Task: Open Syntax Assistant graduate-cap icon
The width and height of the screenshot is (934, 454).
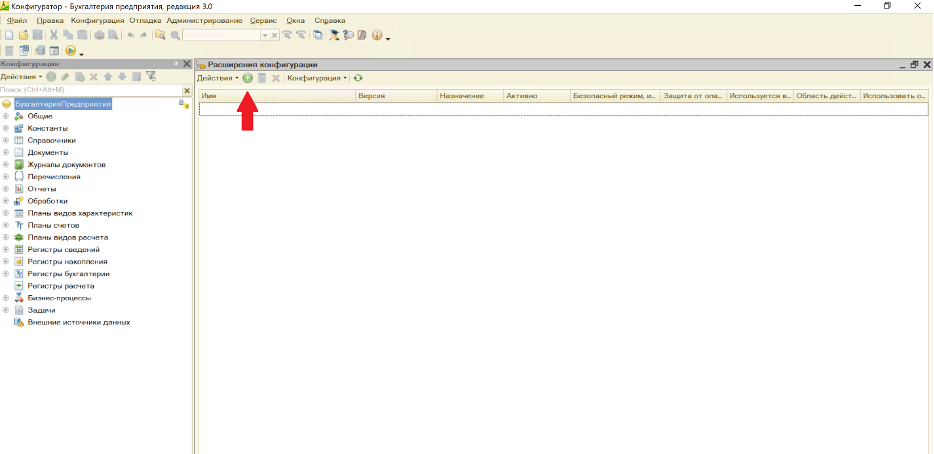Action: pyautogui.click(x=334, y=35)
